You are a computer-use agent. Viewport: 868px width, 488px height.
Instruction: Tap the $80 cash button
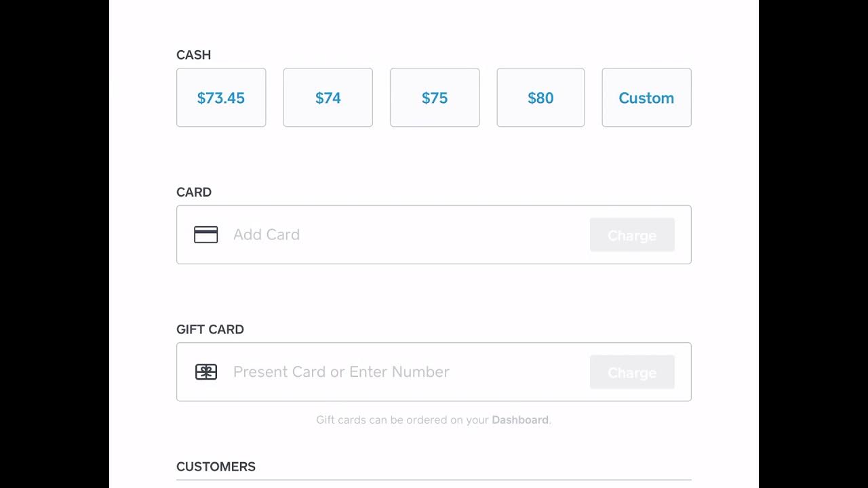[x=540, y=98]
